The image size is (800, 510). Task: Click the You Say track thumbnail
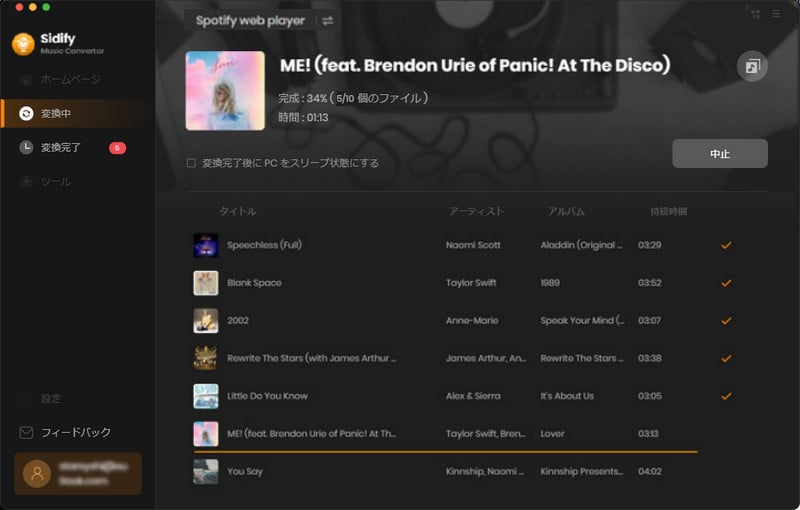pos(206,472)
